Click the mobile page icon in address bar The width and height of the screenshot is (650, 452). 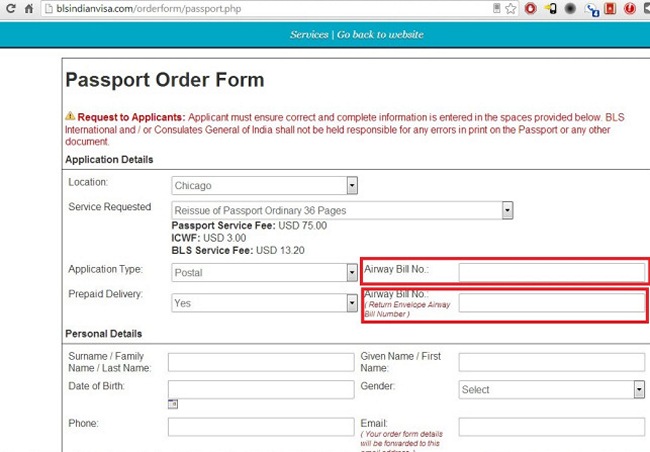click(495, 8)
